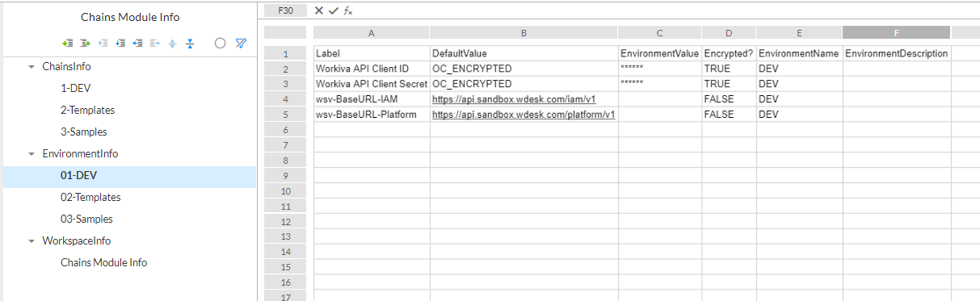
Task: Click masked EnvironmentValue in Client Secret row
Action: click(660, 84)
